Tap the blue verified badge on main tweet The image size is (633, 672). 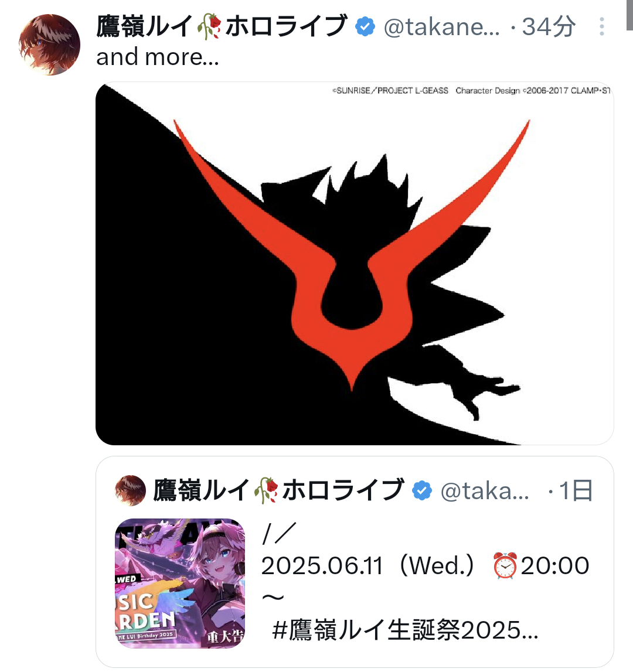coord(365,26)
